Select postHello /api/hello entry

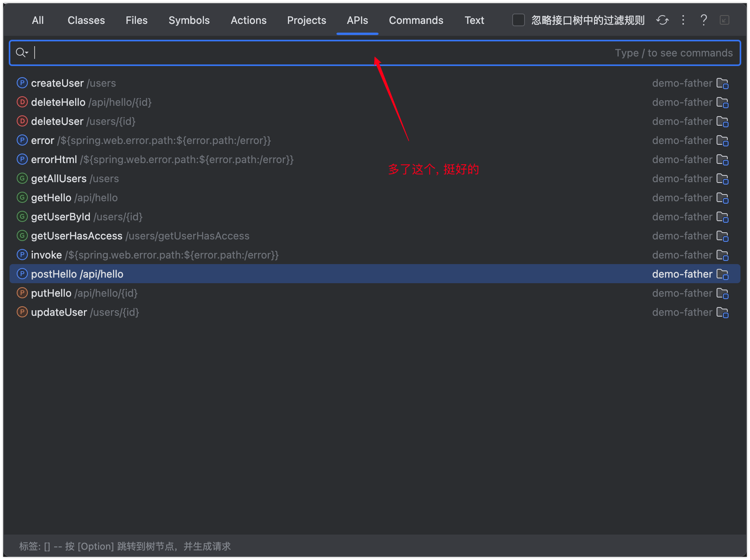click(375, 274)
